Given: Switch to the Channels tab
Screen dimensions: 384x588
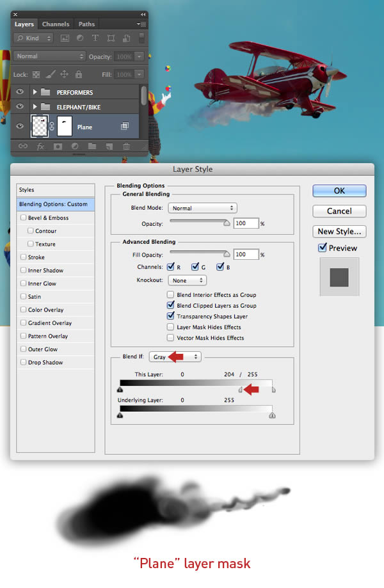Looking at the screenshot, I should tap(56, 24).
